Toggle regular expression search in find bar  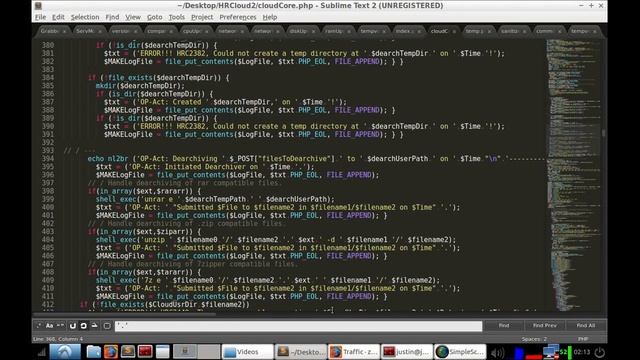click(39, 326)
